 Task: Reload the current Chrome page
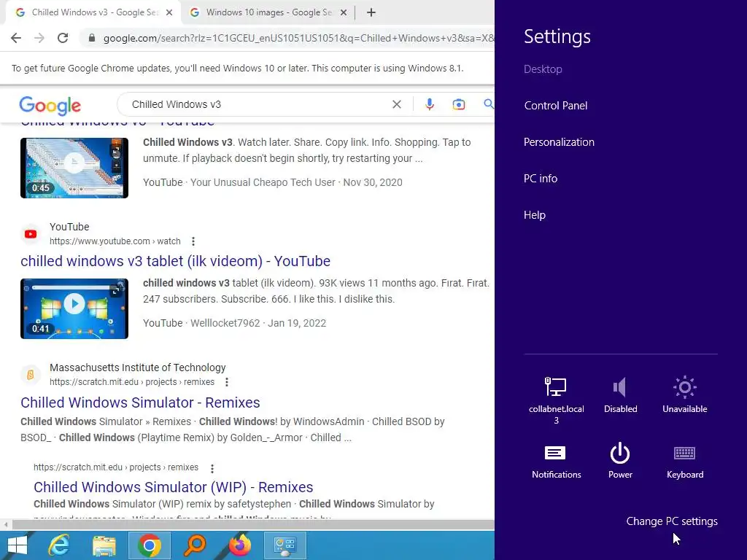63,38
